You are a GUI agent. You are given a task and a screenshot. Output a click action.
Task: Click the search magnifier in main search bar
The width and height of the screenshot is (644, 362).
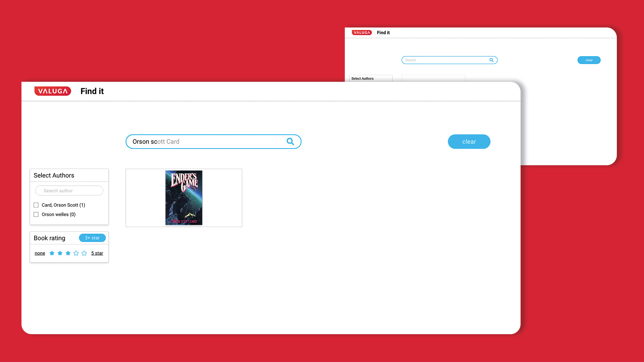pyautogui.click(x=290, y=141)
